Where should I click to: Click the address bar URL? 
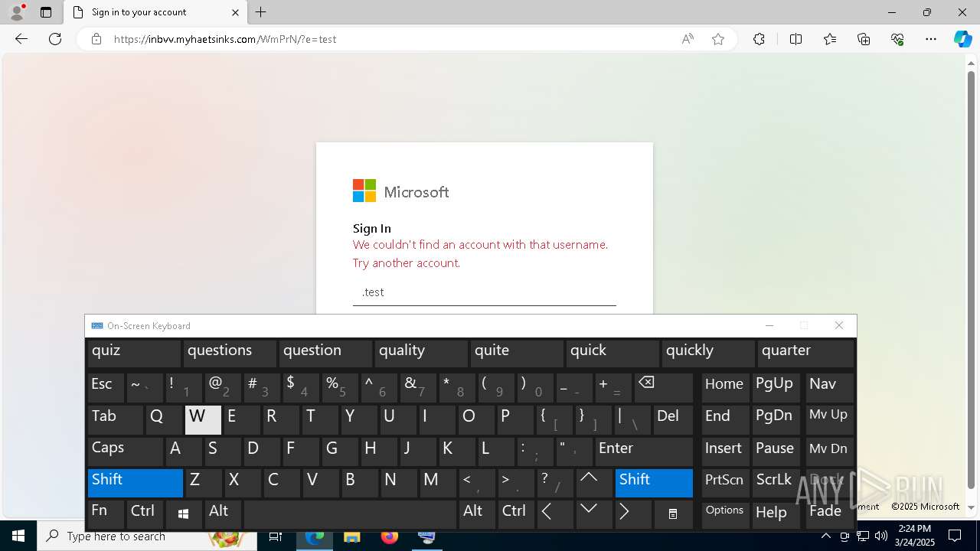[x=225, y=39]
